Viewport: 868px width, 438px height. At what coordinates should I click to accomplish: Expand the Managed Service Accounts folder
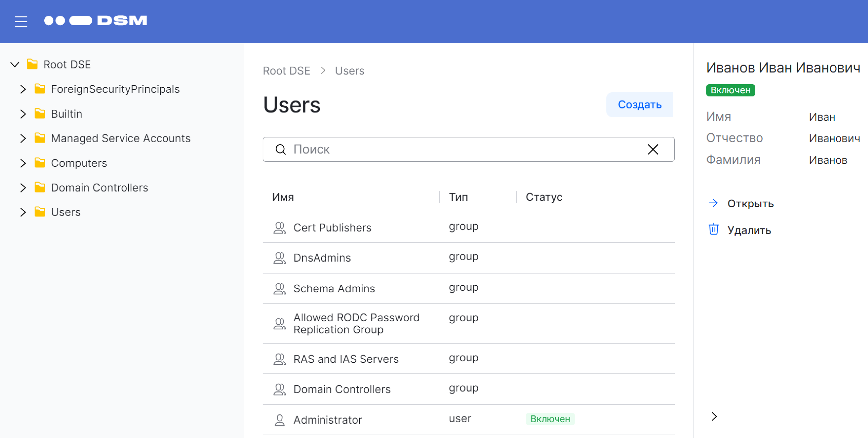click(23, 138)
